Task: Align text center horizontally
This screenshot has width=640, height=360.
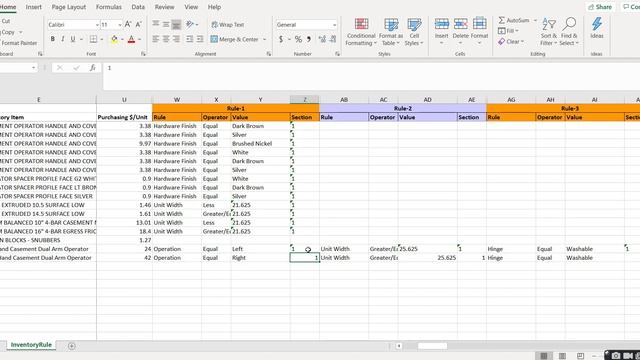Action: [x=166, y=39]
